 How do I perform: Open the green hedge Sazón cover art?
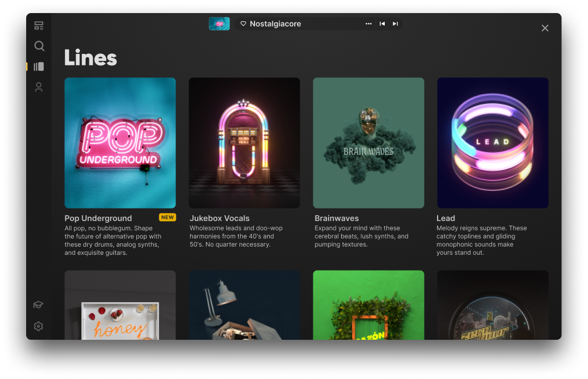[368, 305]
